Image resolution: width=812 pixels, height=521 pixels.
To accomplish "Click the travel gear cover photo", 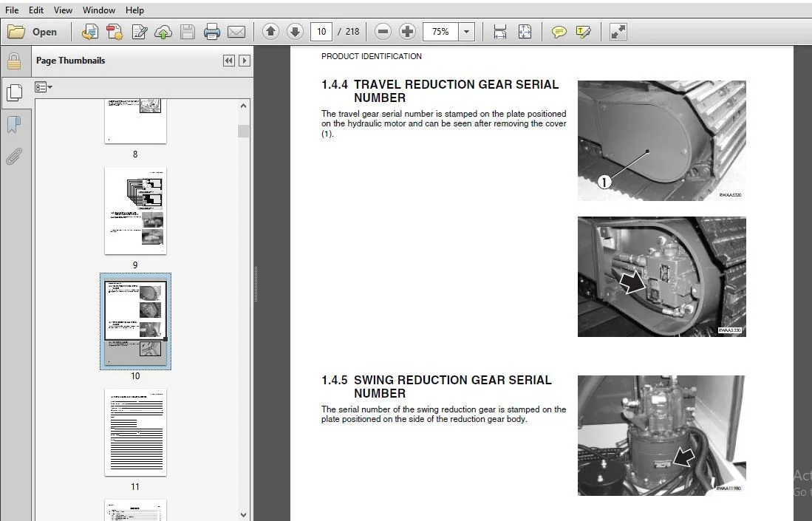I will (662, 140).
